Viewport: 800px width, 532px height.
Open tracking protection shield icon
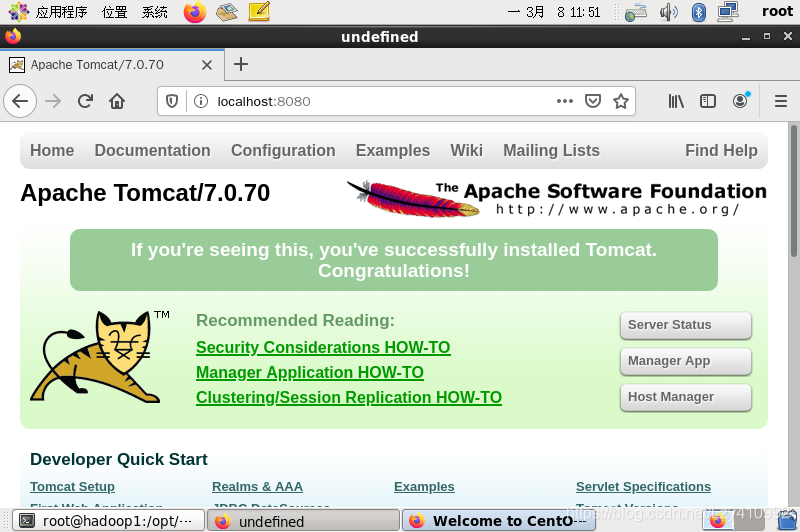pos(172,101)
